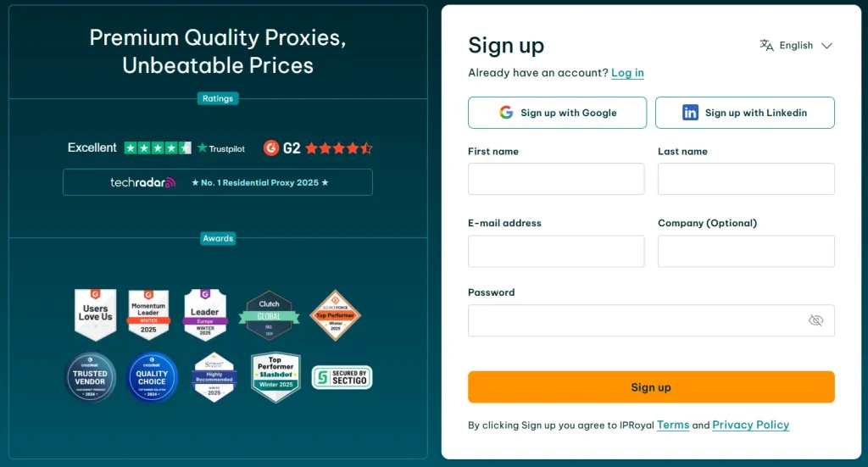Focus the First name field
The width and height of the screenshot is (868, 467).
pos(556,179)
